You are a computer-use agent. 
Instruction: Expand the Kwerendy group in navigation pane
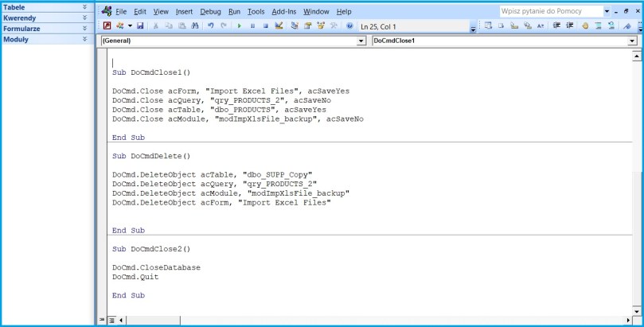[x=85, y=17]
